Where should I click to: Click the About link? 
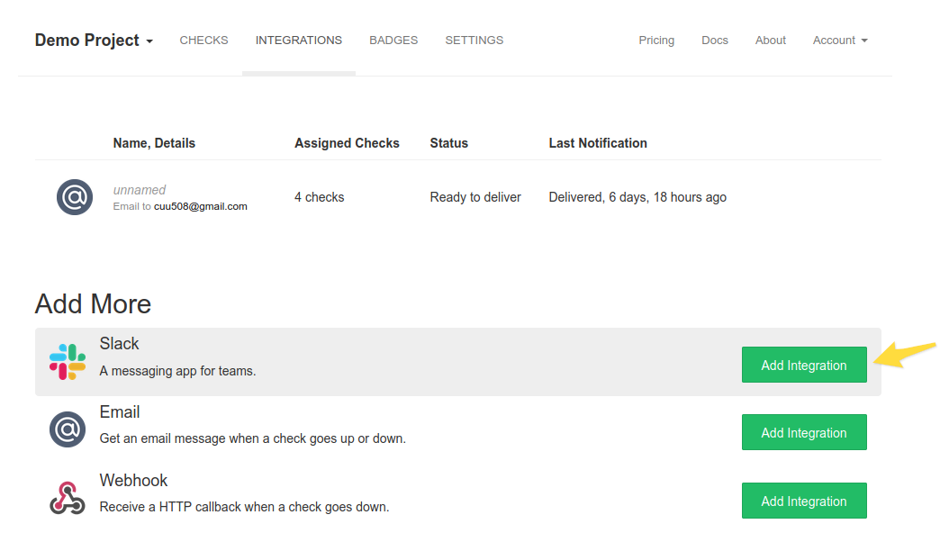pos(770,40)
